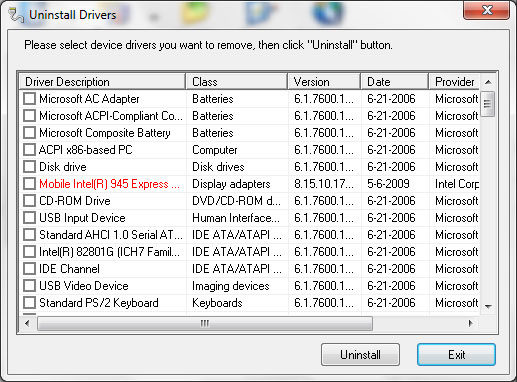Click the Disk drives class cell
Viewport: 517px width, 382px height.
point(218,167)
